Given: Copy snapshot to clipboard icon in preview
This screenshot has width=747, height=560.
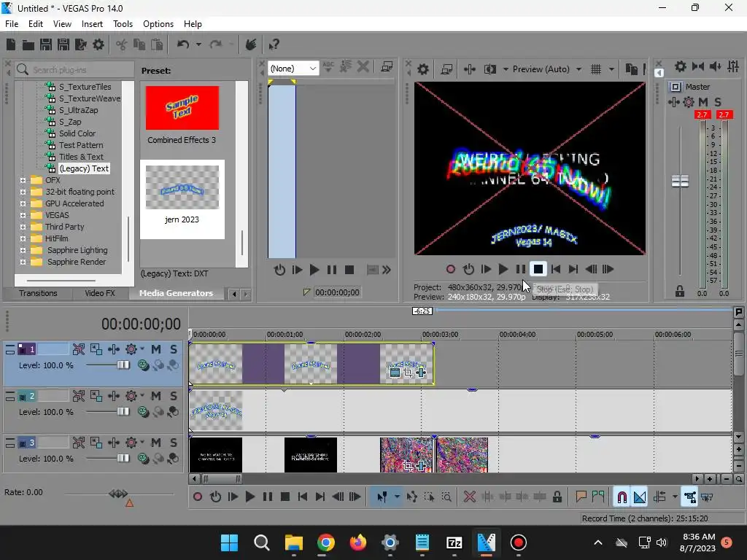Looking at the screenshot, I should (x=631, y=69).
